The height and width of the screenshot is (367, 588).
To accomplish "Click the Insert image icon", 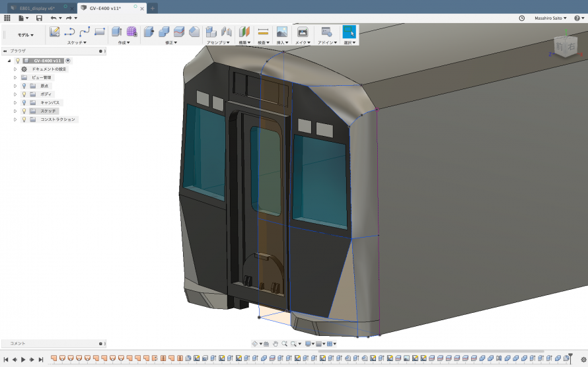I will pyautogui.click(x=282, y=32).
